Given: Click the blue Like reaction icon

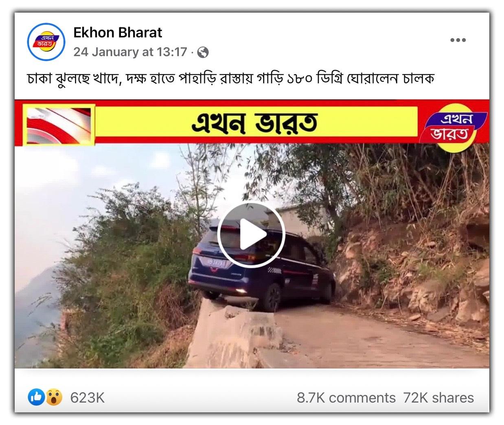Looking at the screenshot, I should [x=36, y=397].
